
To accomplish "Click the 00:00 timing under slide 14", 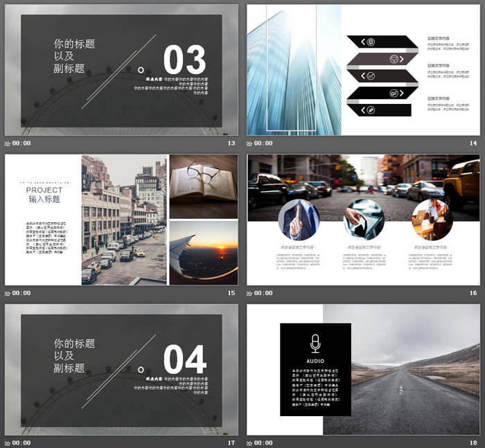I will coord(263,143).
